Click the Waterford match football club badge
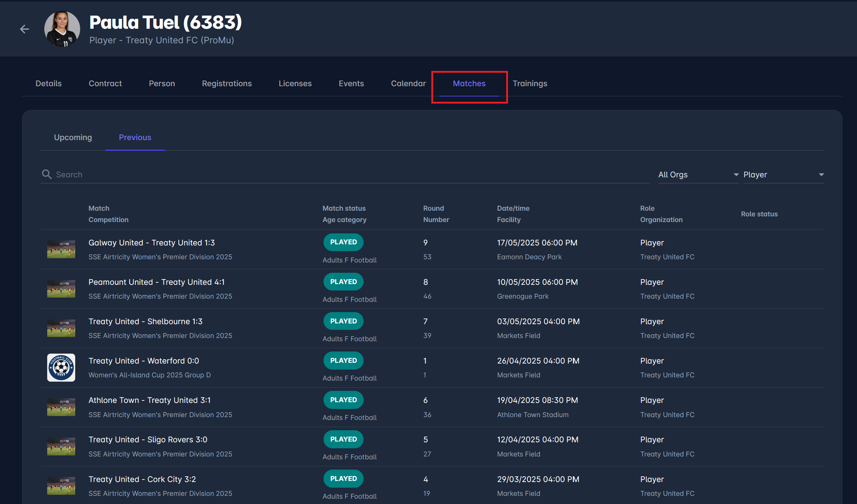The width and height of the screenshot is (857, 504). tap(61, 367)
